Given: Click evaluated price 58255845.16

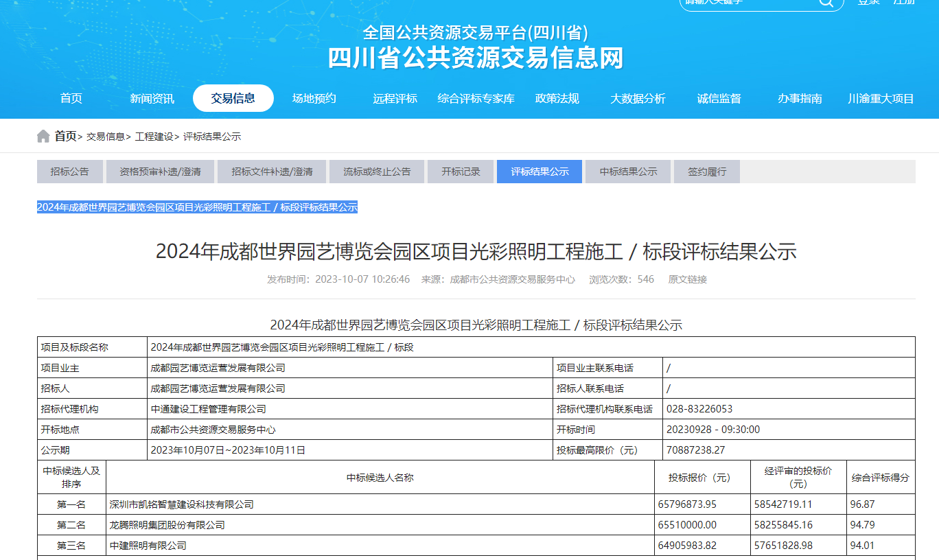Looking at the screenshot, I should pos(783,525).
